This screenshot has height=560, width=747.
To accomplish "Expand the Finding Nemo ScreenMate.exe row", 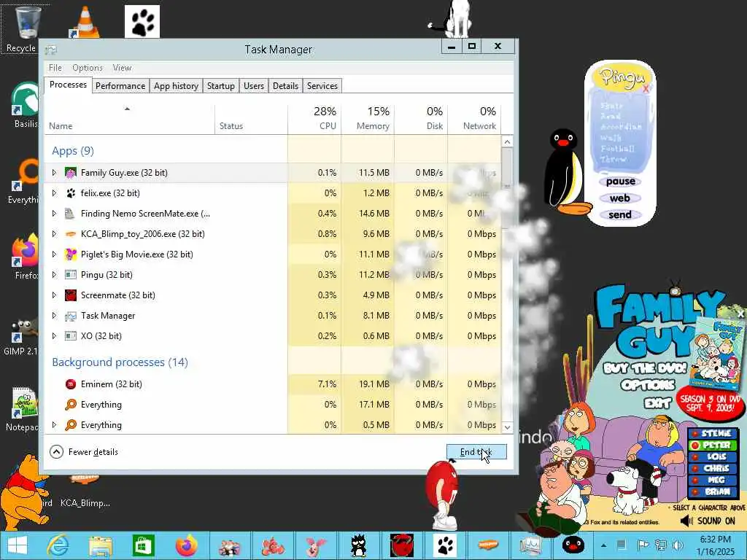I will (x=54, y=214).
